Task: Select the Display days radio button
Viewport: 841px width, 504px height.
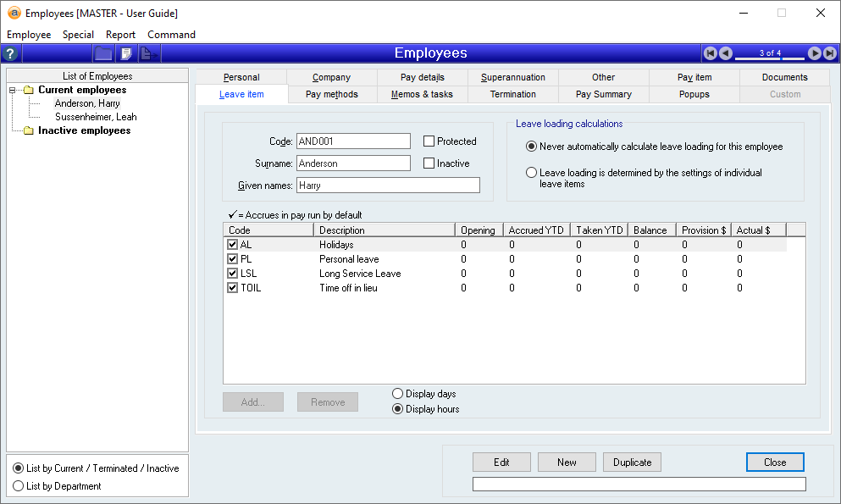Action: point(398,394)
